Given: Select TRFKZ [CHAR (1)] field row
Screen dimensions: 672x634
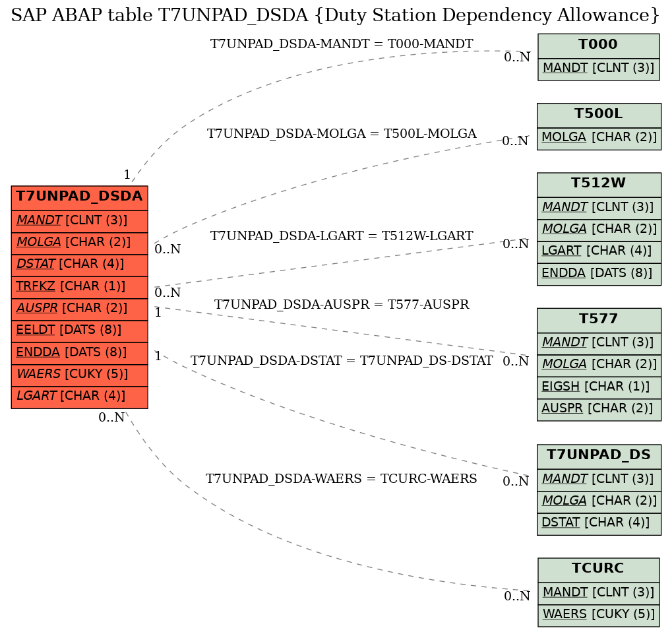Looking at the screenshot, I should tap(79, 287).
